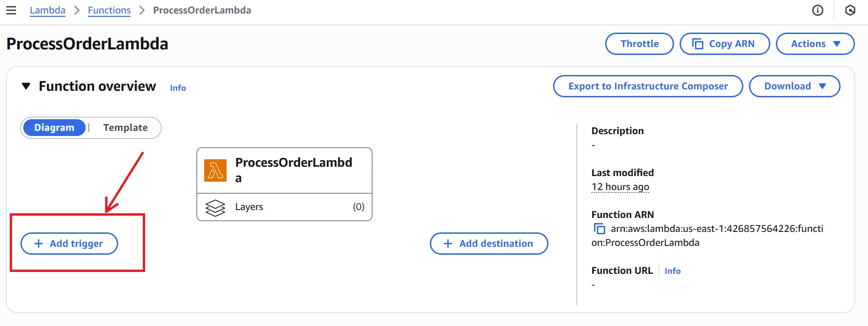Click the Info link next to Function URL
Screen dimensions: 868x326
tap(672, 271)
